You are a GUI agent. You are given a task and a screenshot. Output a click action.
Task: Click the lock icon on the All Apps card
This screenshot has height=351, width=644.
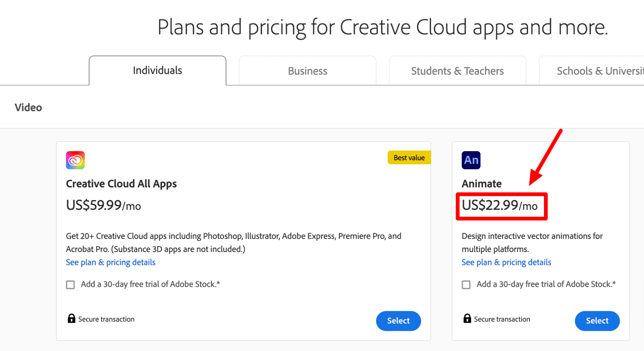[x=72, y=319]
